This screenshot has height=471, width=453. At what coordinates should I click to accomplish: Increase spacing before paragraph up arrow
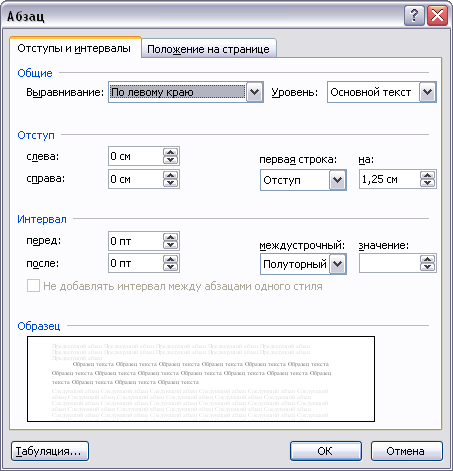[x=171, y=237]
